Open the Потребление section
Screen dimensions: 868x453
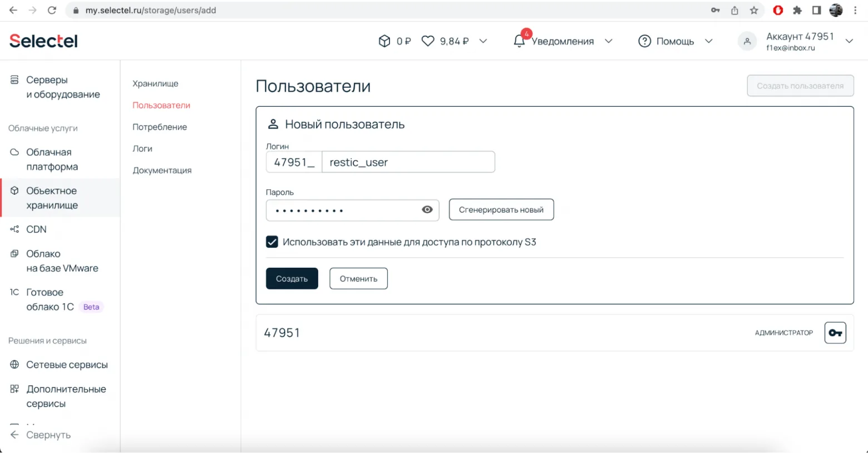click(x=160, y=127)
